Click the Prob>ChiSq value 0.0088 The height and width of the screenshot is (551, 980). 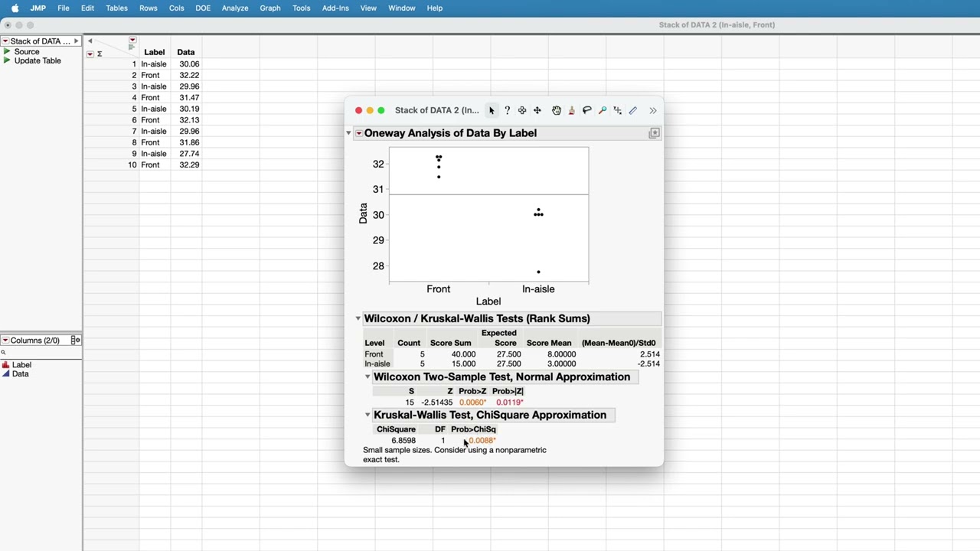pos(482,441)
